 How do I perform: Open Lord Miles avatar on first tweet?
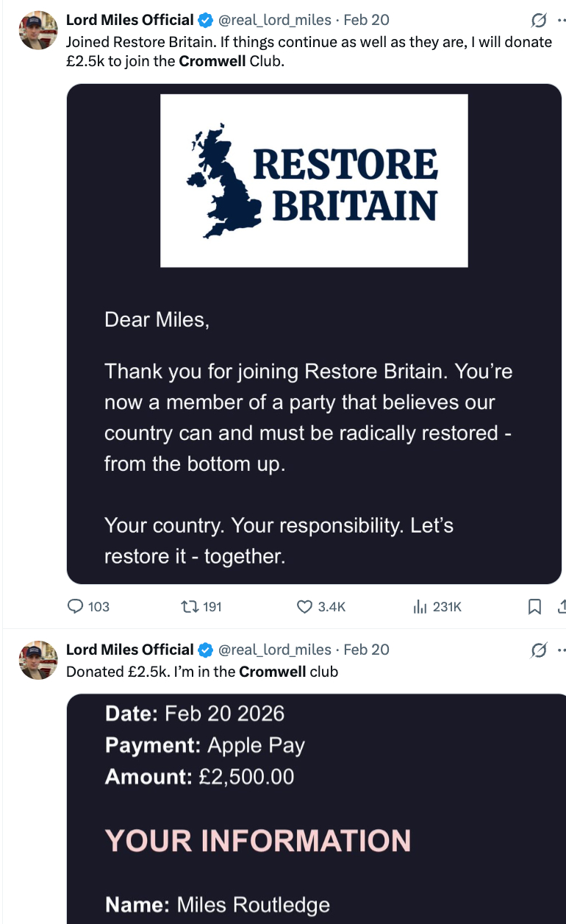[x=38, y=30]
